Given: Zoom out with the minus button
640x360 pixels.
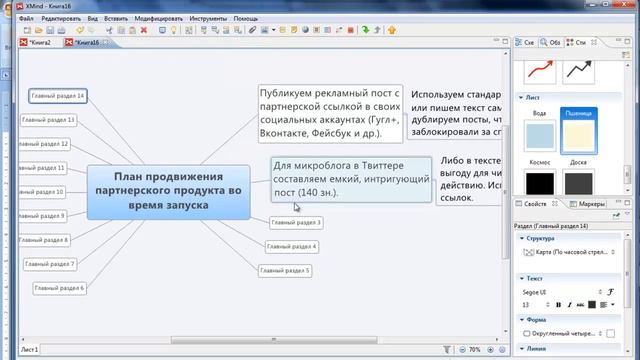Looking at the screenshot, I should pos(462,350).
